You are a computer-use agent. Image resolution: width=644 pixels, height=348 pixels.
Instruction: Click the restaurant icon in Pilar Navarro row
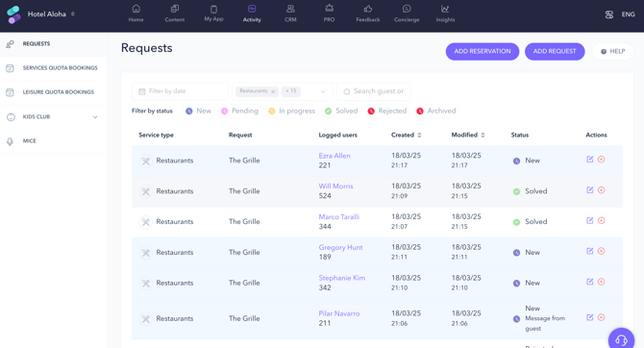pos(145,319)
